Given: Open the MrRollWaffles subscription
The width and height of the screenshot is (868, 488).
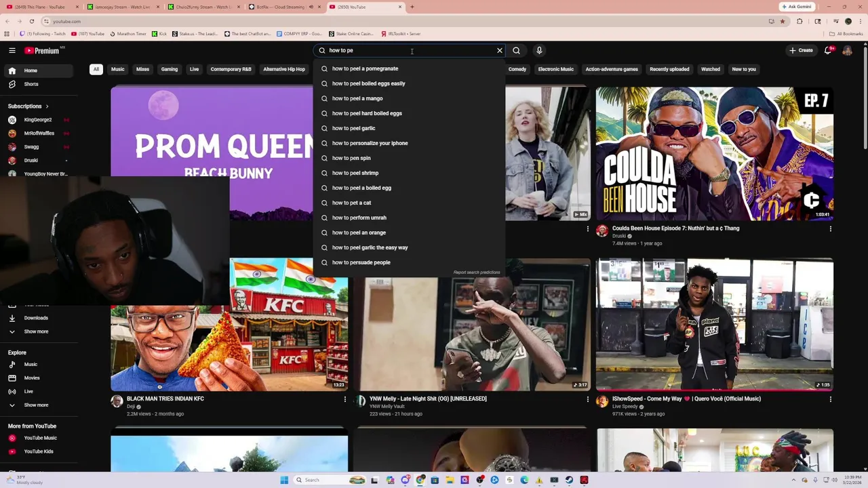Looking at the screenshot, I should pos(39,134).
